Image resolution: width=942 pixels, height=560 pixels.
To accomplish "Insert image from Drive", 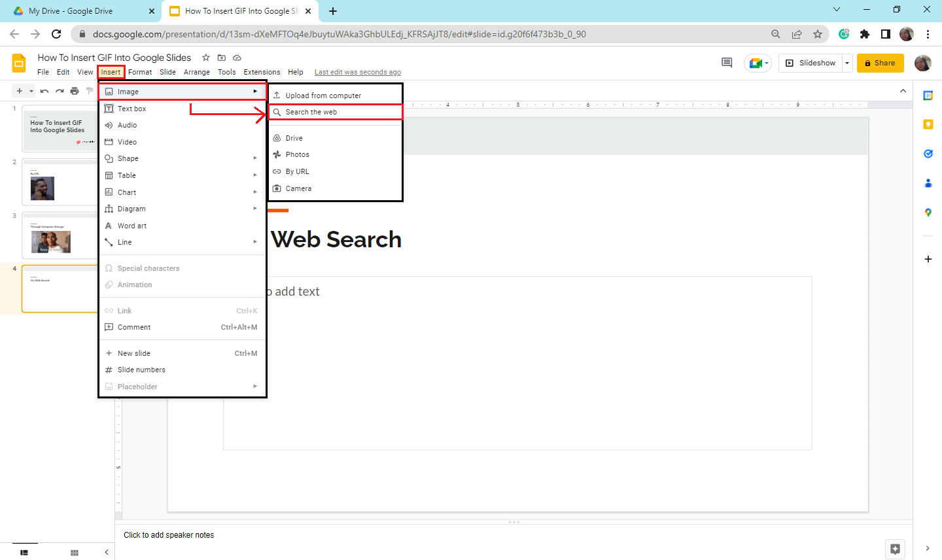I will [x=336, y=138].
